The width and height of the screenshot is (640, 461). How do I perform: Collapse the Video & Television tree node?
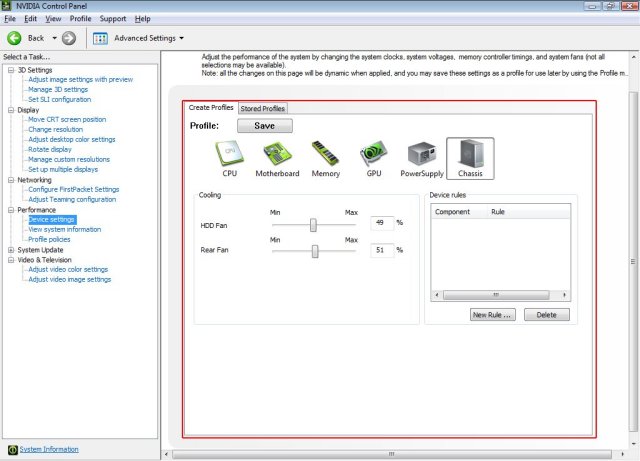[11, 260]
